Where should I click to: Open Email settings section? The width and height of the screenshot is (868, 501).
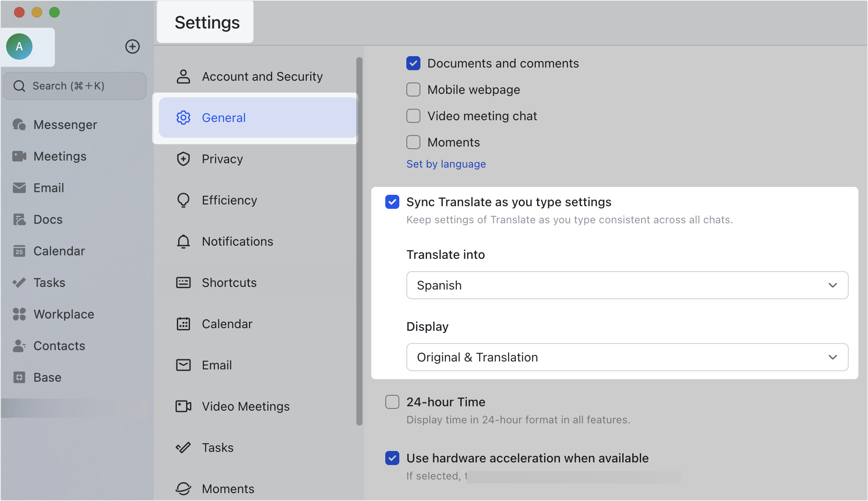(x=258, y=365)
